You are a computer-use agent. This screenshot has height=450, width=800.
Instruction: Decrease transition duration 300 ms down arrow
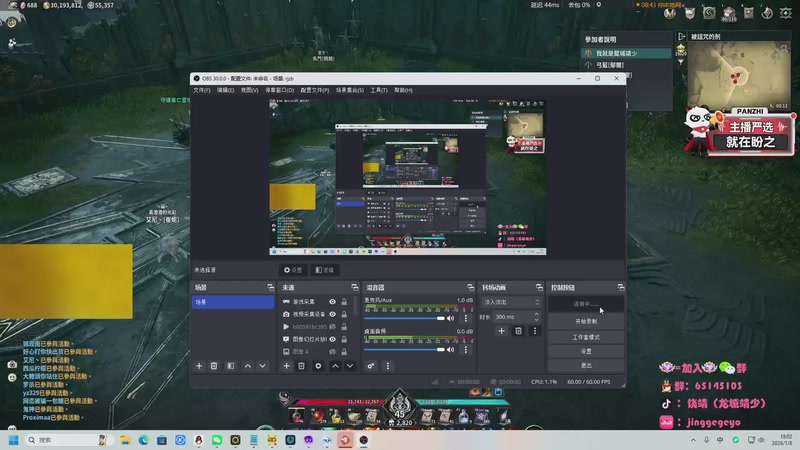(x=536, y=320)
